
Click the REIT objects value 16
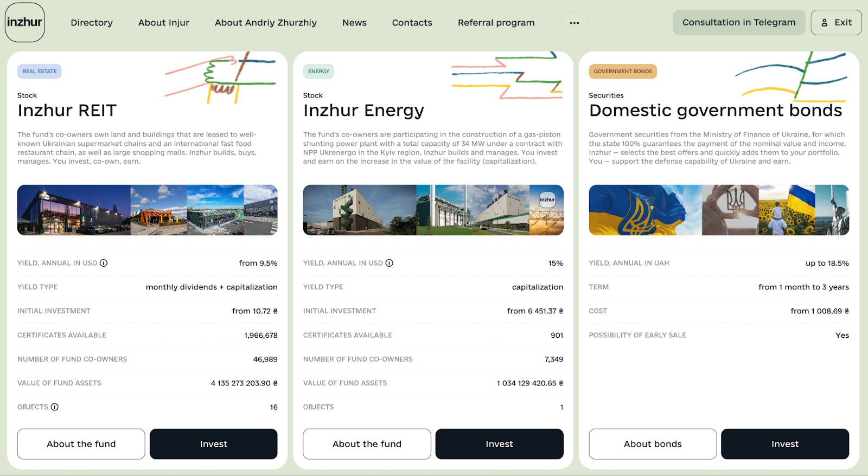[x=274, y=407]
